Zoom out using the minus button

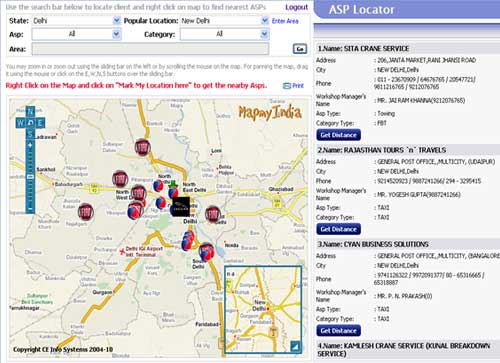coord(30,209)
